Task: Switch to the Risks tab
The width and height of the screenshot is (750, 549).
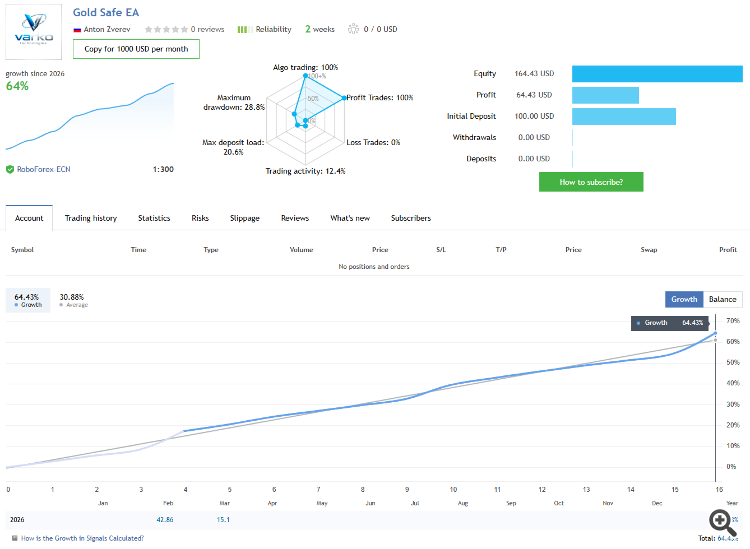Action: coord(200,218)
